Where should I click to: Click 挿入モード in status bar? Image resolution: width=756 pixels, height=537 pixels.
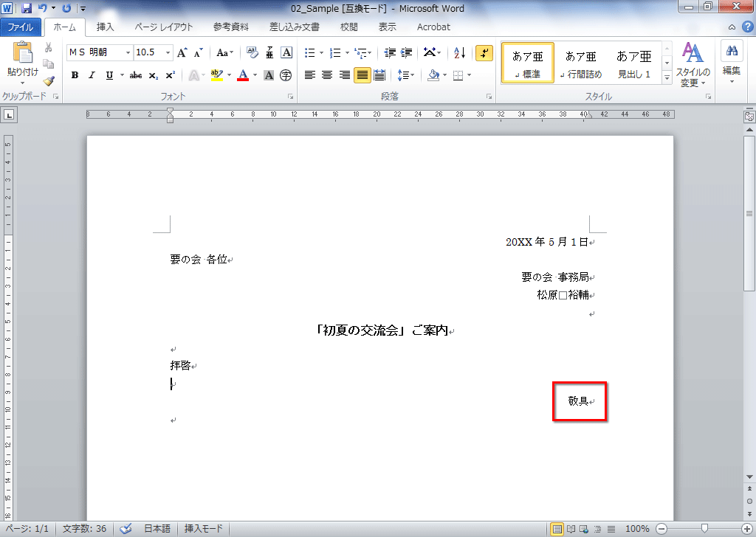pyautogui.click(x=204, y=529)
